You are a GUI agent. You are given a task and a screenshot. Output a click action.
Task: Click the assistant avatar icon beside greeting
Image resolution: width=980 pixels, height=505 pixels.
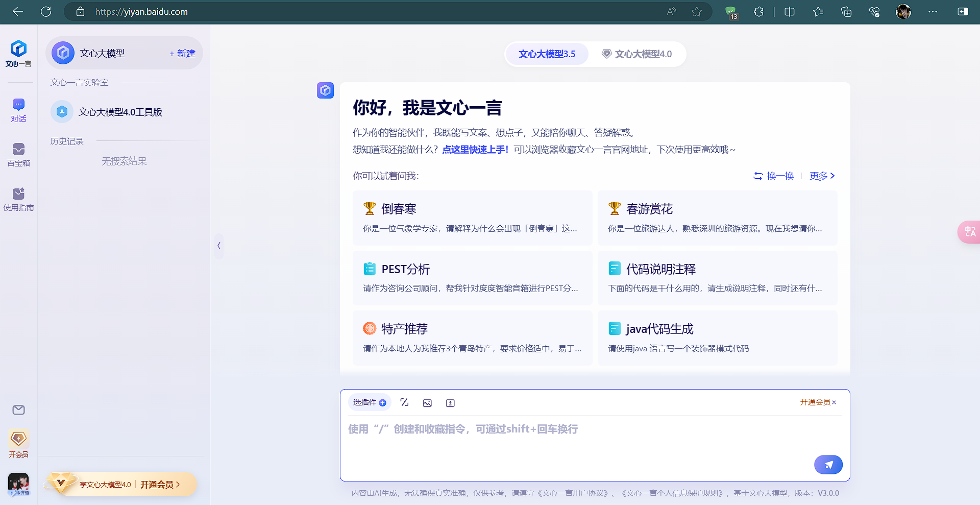[x=325, y=90]
